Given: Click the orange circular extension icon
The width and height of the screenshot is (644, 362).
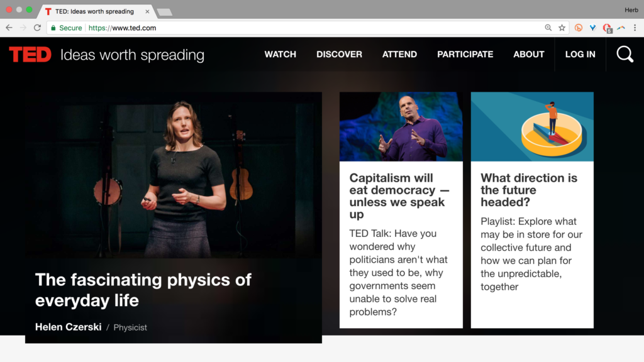Looking at the screenshot, I should pos(579,28).
